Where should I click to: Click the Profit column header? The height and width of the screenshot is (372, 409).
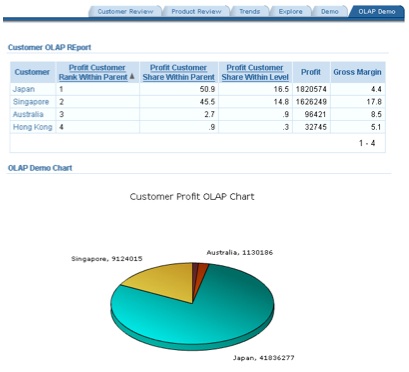click(x=311, y=72)
